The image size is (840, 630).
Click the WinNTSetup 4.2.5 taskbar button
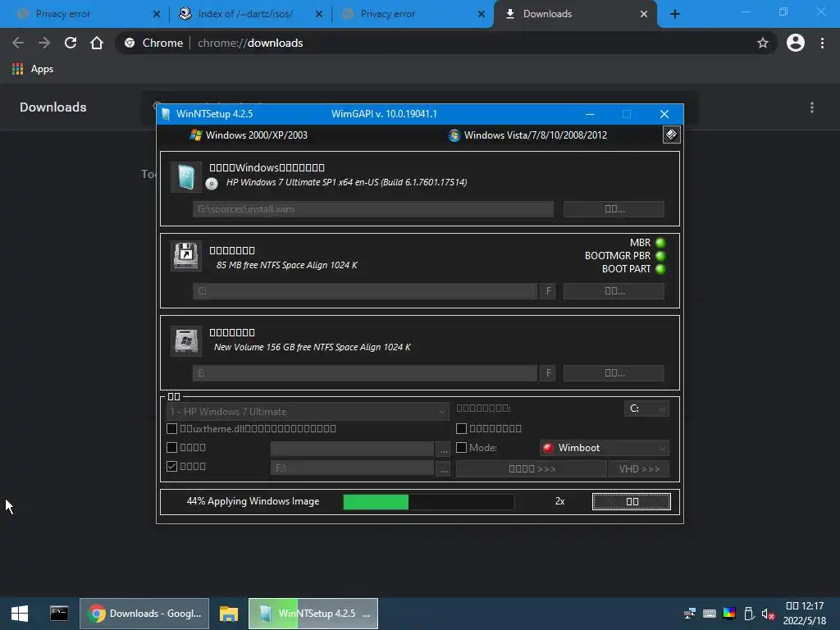point(313,614)
